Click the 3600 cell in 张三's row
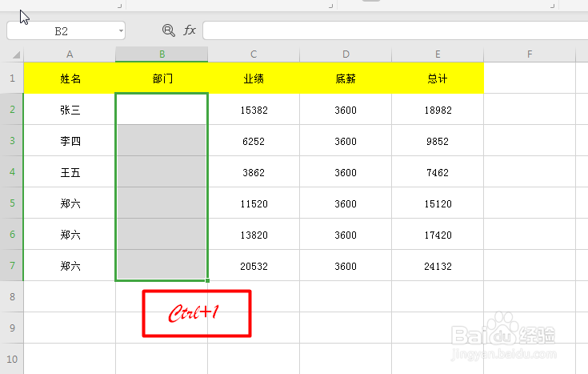 pyautogui.click(x=346, y=109)
